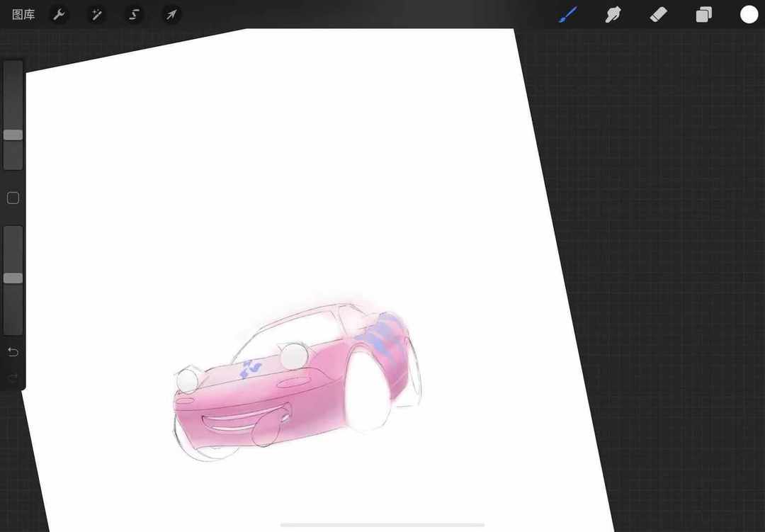The width and height of the screenshot is (765, 532).
Task: Click the greyed-out redo arrow
Action: 13,377
